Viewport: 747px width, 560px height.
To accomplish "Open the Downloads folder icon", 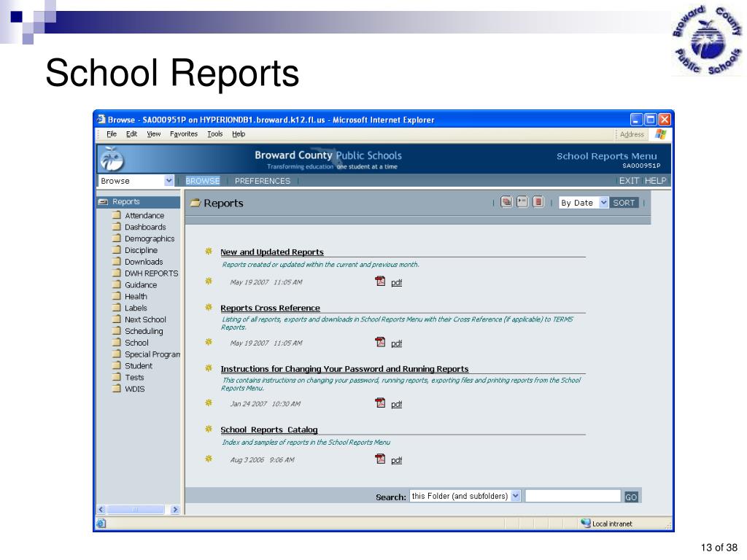I will click(116, 261).
